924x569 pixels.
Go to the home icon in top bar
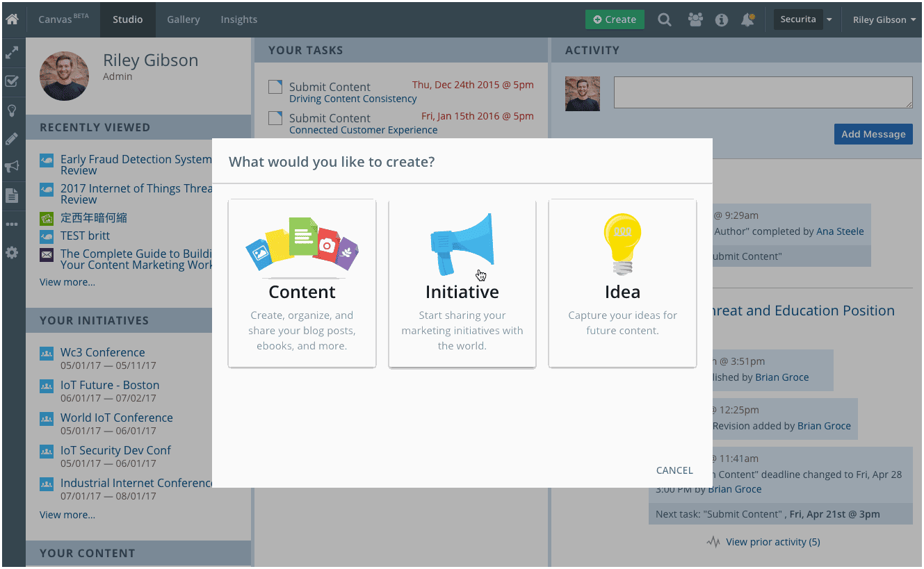coord(12,19)
